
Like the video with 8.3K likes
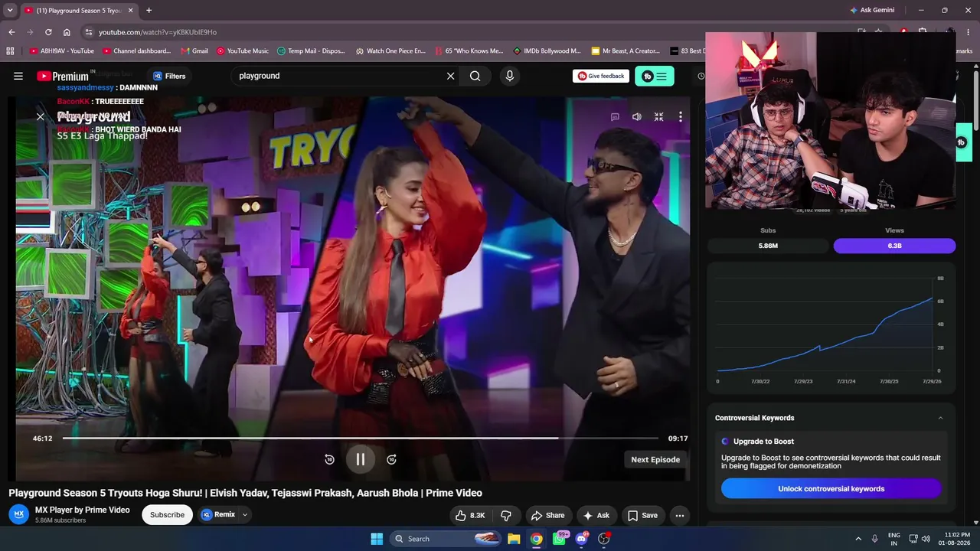point(469,515)
